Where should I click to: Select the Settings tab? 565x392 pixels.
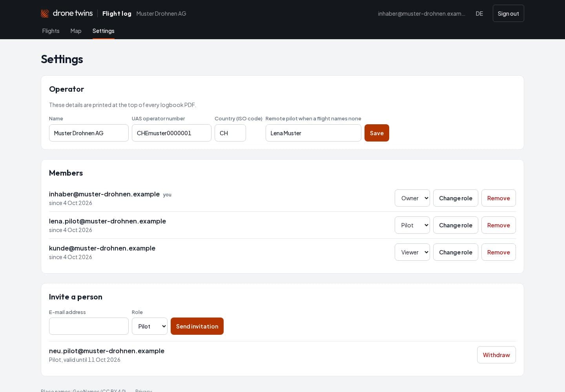[104, 31]
